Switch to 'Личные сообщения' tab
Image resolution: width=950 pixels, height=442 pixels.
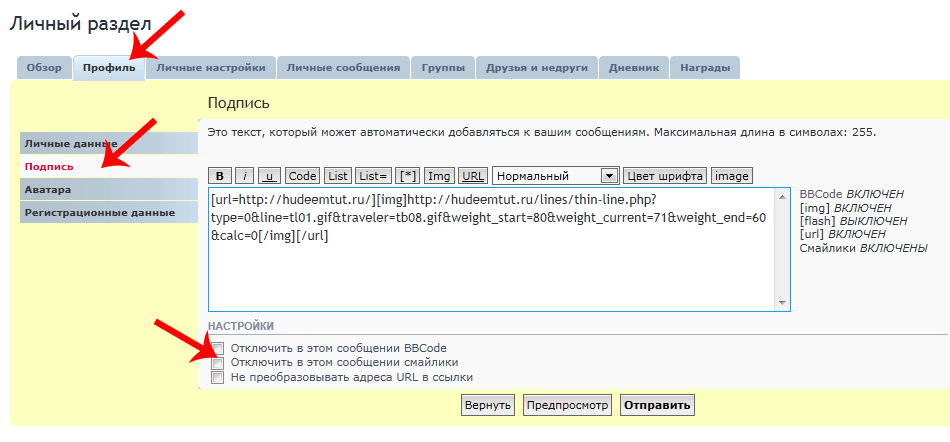pyautogui.click(x=343, y=68)
